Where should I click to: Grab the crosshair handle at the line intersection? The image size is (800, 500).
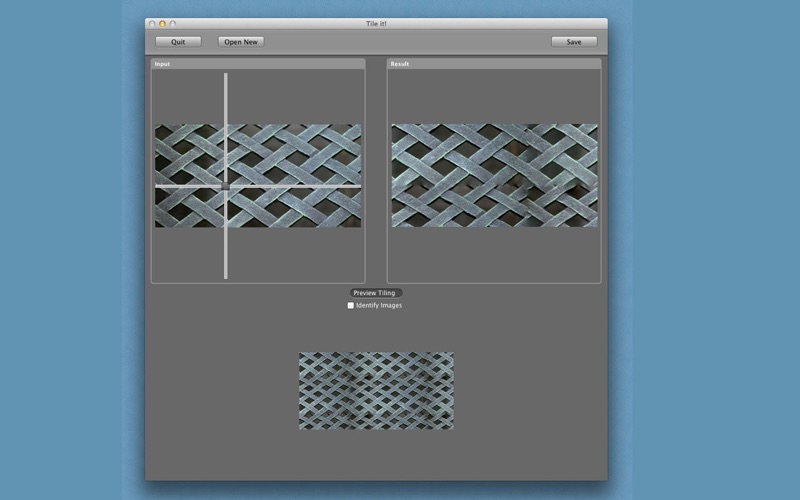point(226,186)
